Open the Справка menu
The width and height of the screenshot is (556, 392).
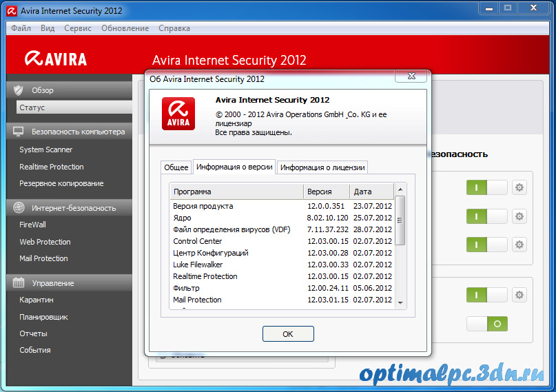tap(174, 28)
